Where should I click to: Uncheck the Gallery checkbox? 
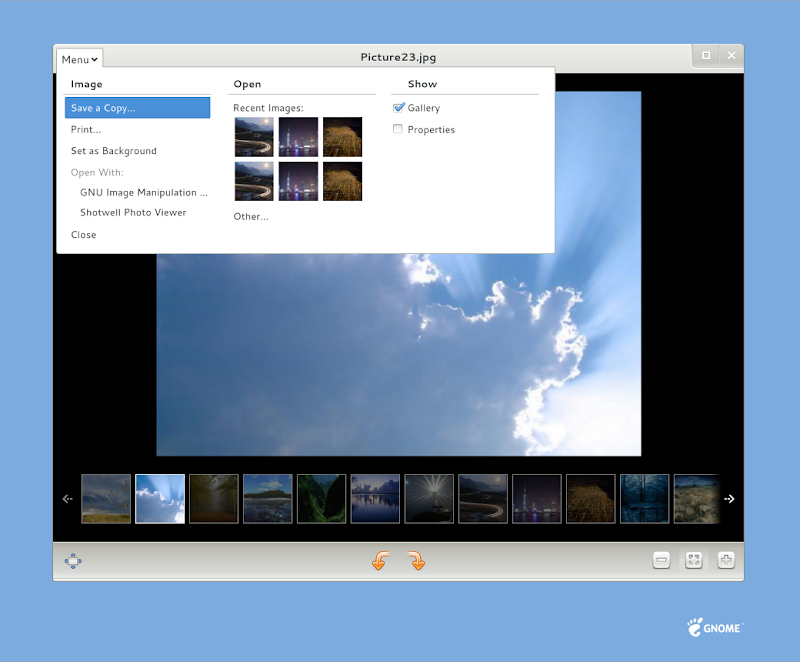399,108
